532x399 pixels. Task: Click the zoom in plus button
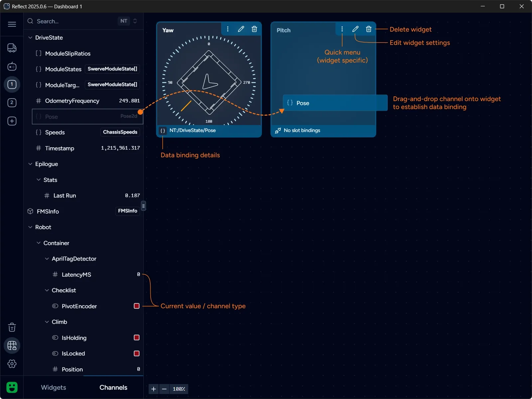154,389
